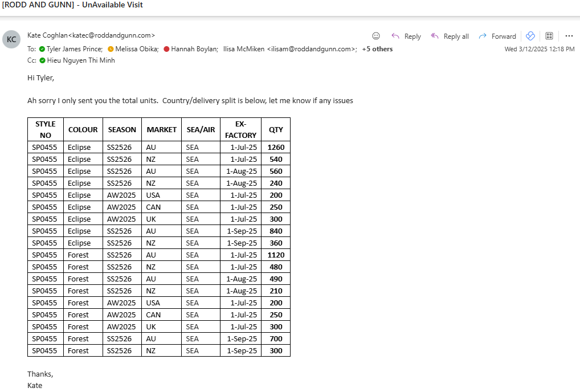Click the STYLE NO column header
Viewport: 580px width, 392px height.
pyautogui.click(x=46, y=129)
